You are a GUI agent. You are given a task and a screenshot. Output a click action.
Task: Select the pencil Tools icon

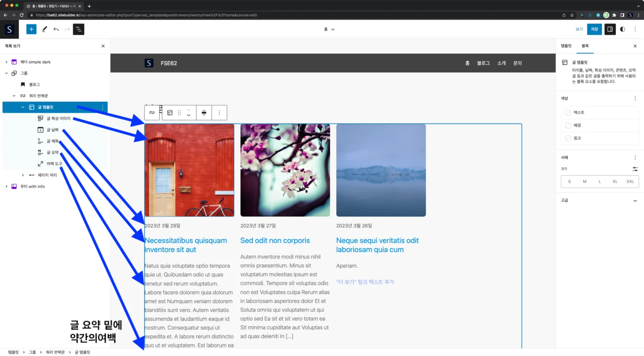(45, 29)
